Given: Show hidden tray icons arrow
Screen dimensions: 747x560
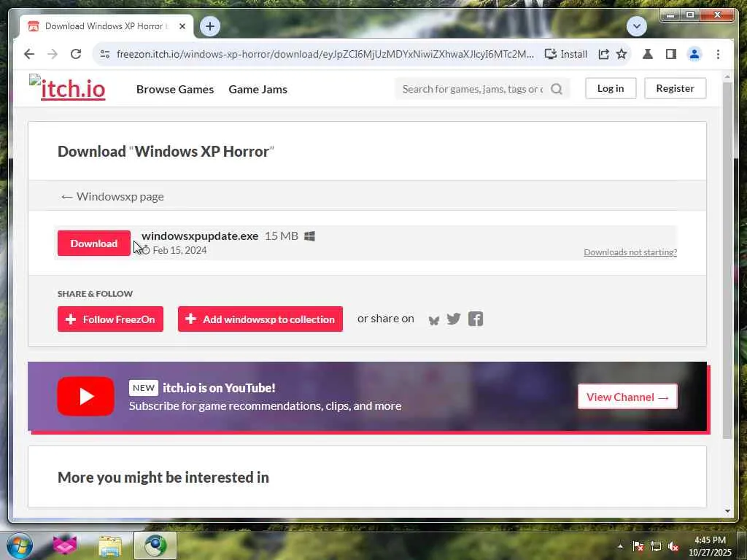Looking at the screenshot, I should [x=620, y=546].
